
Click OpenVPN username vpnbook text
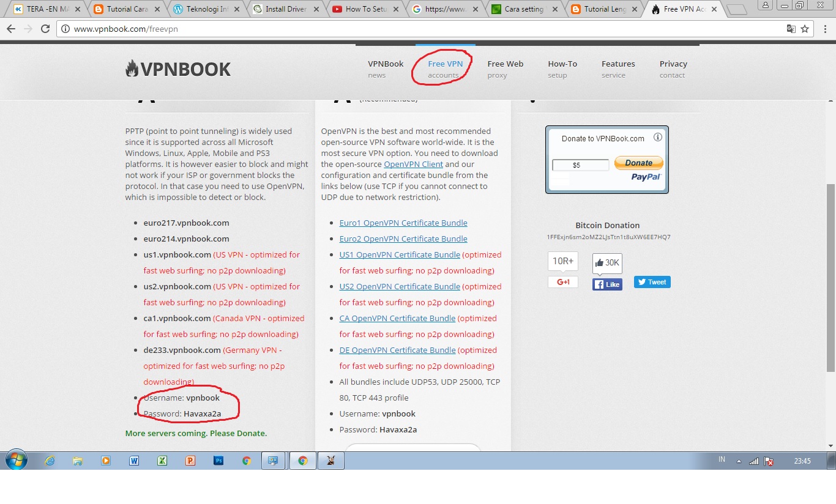398,413
